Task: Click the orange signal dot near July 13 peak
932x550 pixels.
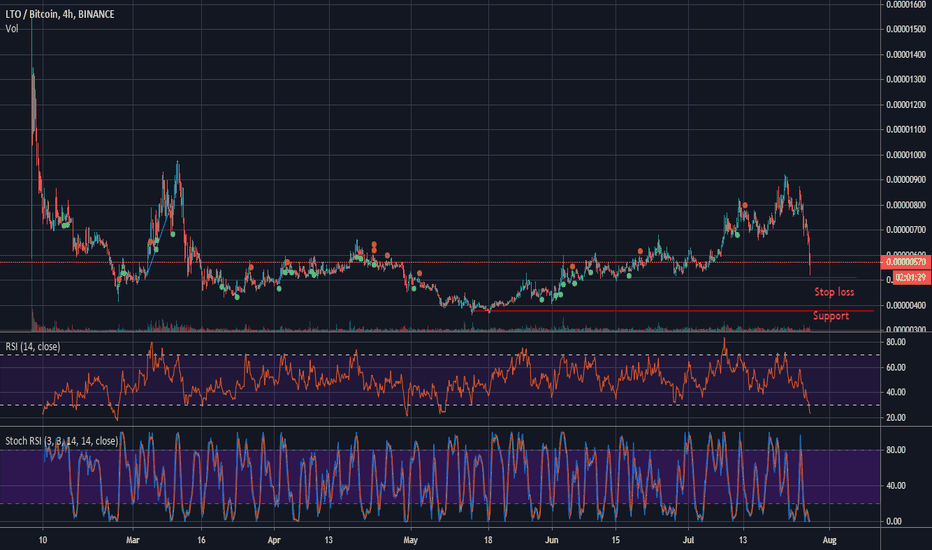Action: pyautogui.click(x=745, y=206)
